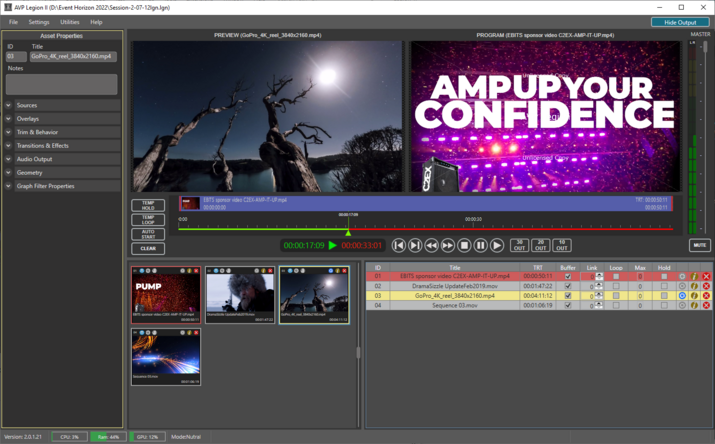
Task: Click the Rewind transport button
Action: pos(431,245)
